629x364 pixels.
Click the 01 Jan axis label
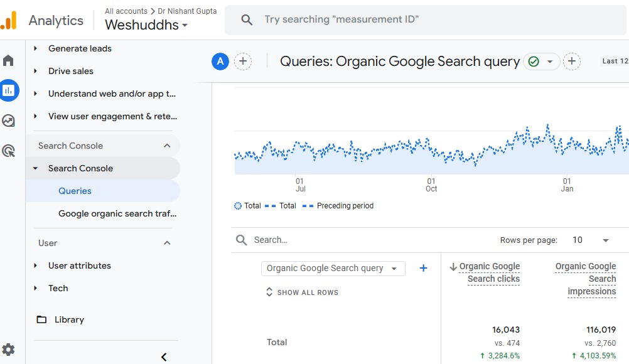point(567,185)
